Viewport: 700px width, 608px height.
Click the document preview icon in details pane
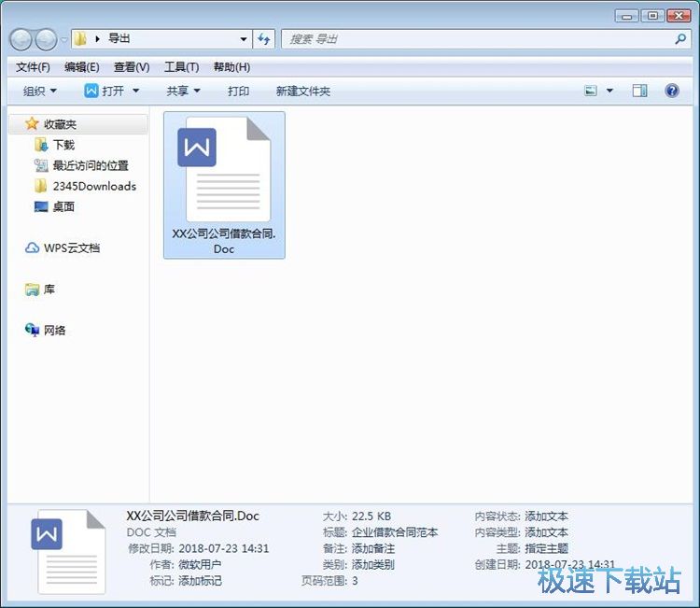[68, 552]
